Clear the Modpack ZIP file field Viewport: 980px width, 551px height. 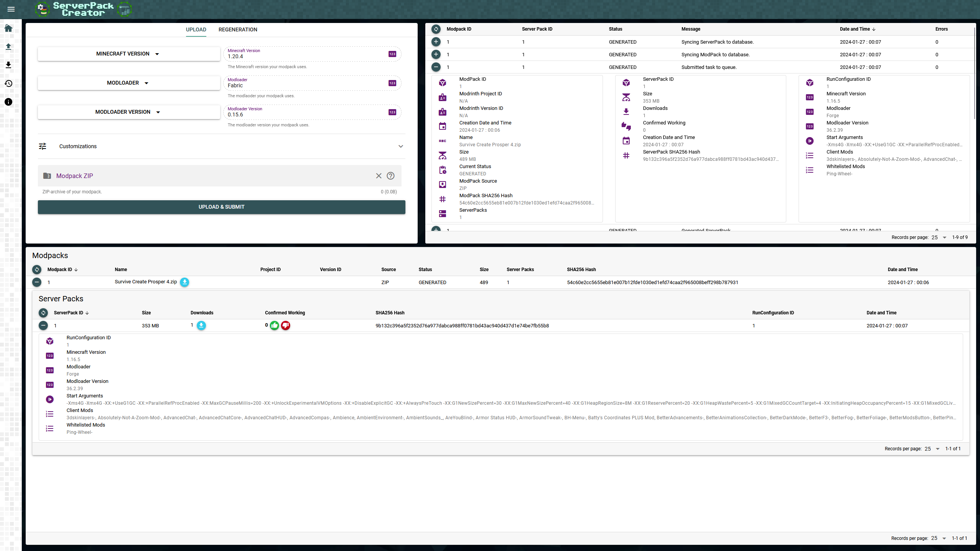tap(379, 176)
